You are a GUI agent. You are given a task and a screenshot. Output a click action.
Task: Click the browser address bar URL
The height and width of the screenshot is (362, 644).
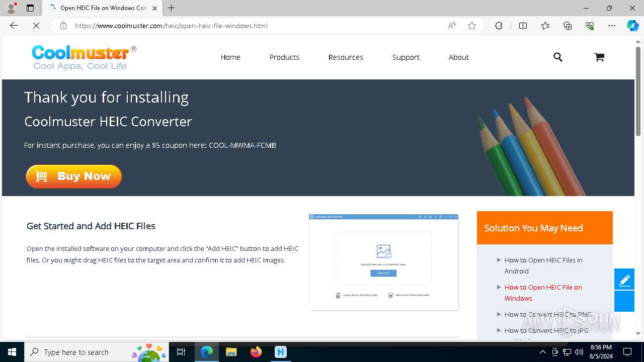(x=171, y=26)
